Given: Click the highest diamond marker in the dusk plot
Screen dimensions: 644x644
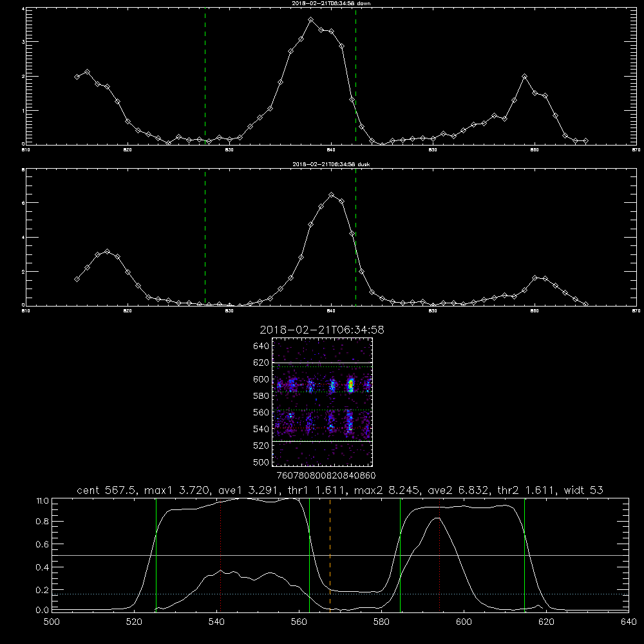Looking at the screenshot, I should coord(332,194).
